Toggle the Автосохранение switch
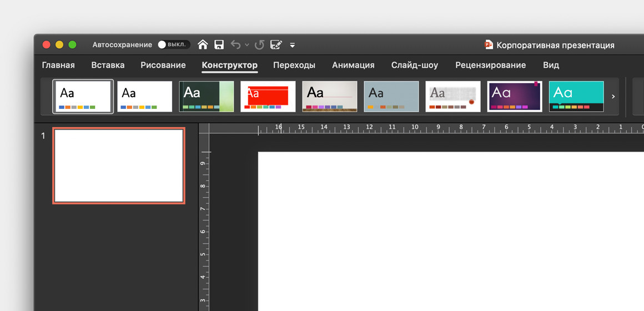Image resolution: width=644 pixels, height=311 pixels. 174,45
